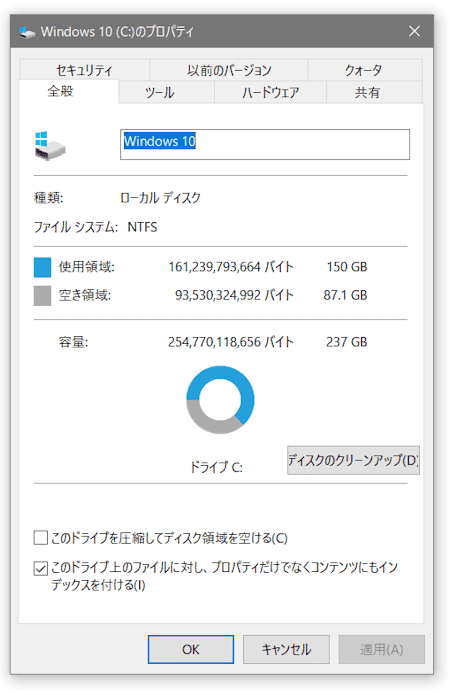Open the 以前のバージョン tab
Screen dimensions: 450x695
(x=229, y=70)
